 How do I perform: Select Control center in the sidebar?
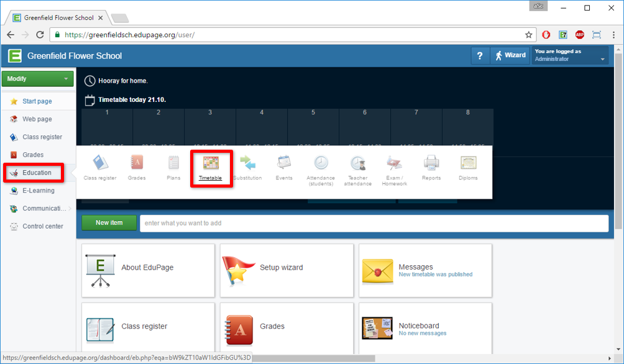tap(43, 226)
